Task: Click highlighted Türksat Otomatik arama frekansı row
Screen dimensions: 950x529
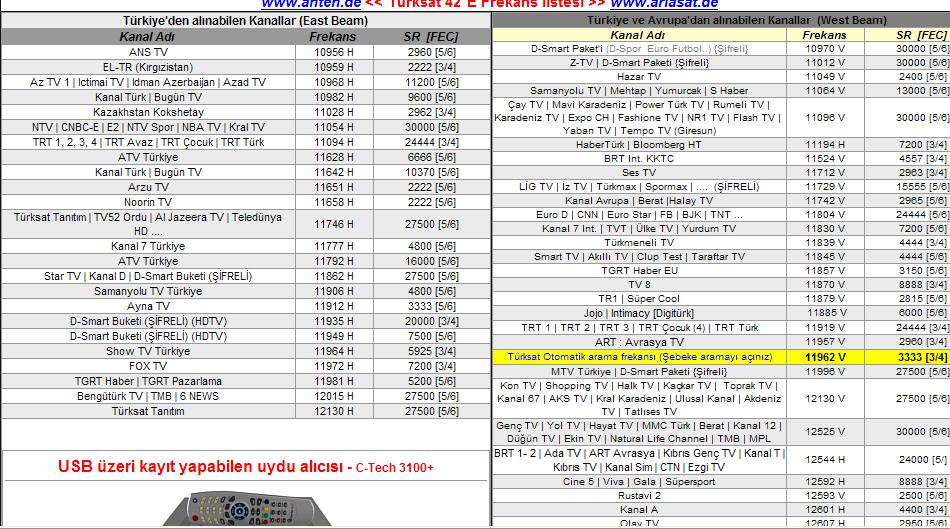Action: pos(721,357)
